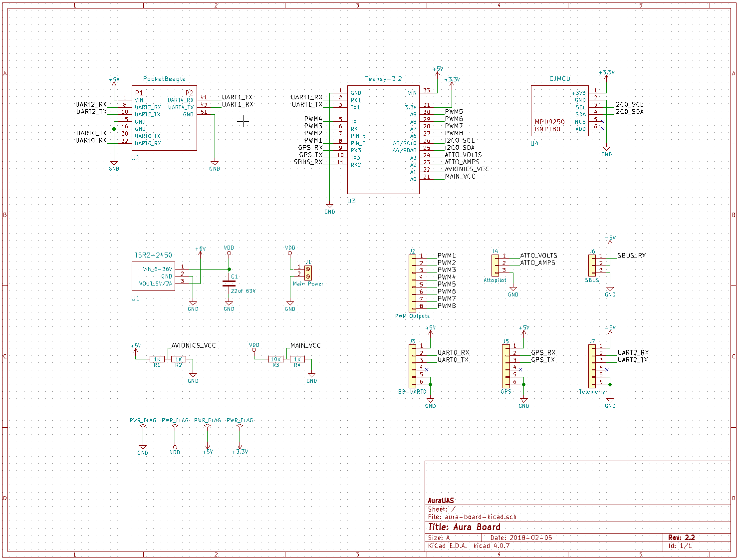Click the J7 Telemetry connector
Screen dimensions: 739x560
(x=592, y=366)
